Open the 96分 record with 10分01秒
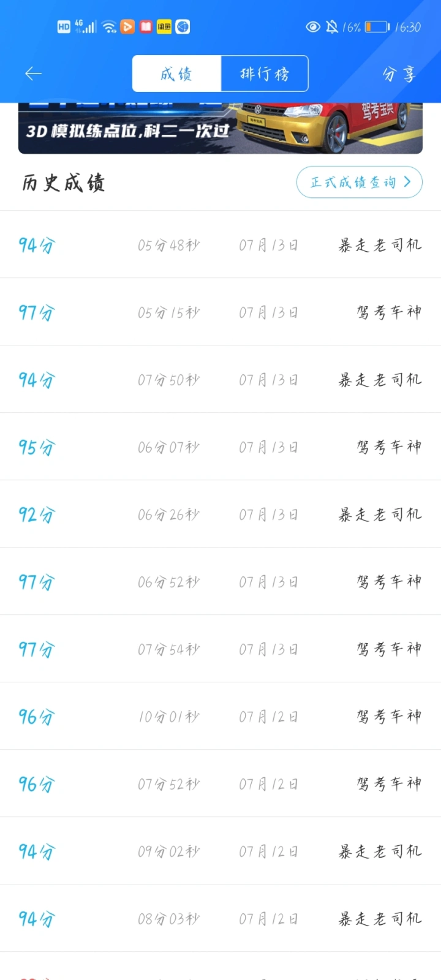Screen dimensions: 441x980 click(221, 716)
